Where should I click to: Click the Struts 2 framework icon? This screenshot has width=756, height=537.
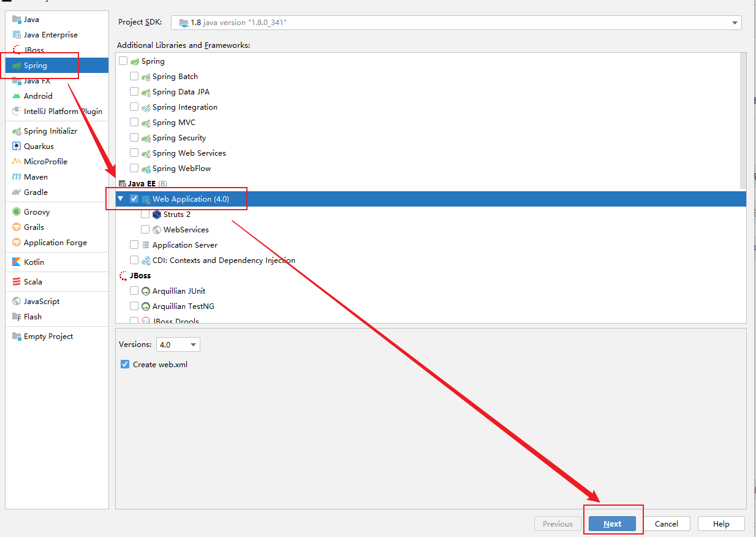pos(157,215)
